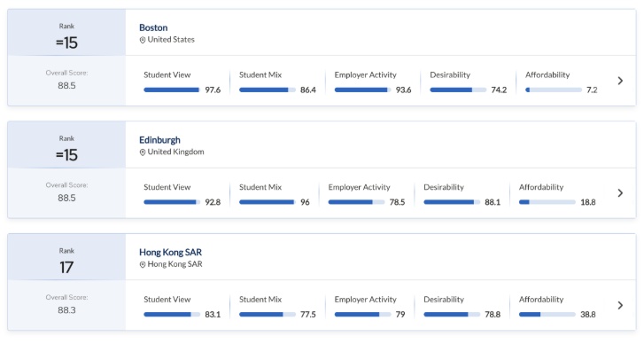Image resolution: width=644 pixels, height=344 pixels.
Task: Click Edinburgh's Student Mix 96 bar
Action: tap(267, 202)
